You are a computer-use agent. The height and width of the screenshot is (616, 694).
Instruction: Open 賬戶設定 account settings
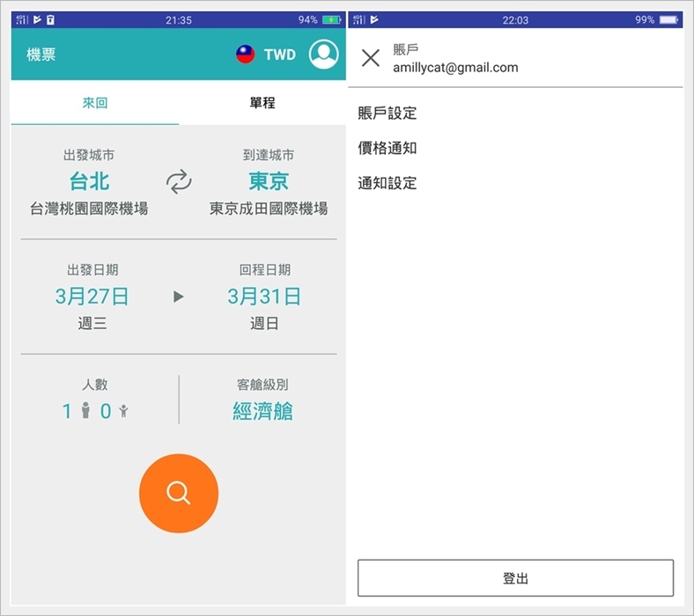388,114
